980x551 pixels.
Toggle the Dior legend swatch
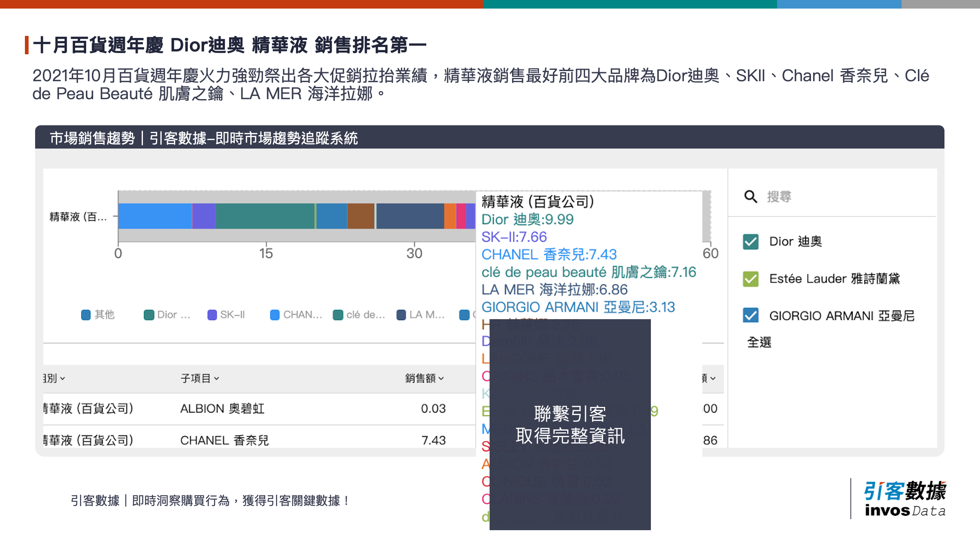pyautogui.click(x=149, y=315)
